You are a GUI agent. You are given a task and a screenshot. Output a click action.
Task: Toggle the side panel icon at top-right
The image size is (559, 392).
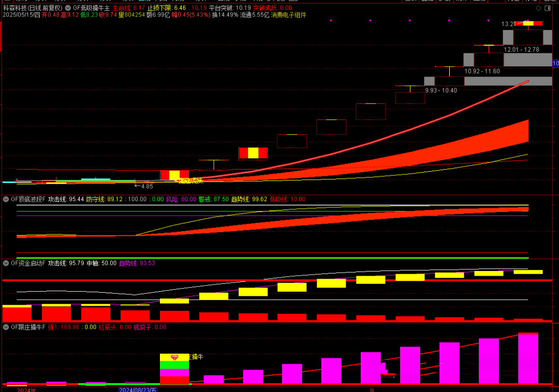(549, 9)
